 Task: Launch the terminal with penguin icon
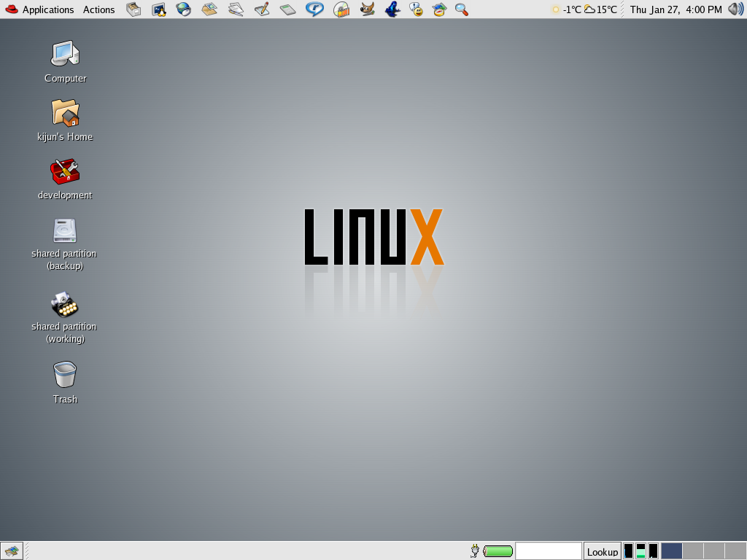click(x=158, y=9)
